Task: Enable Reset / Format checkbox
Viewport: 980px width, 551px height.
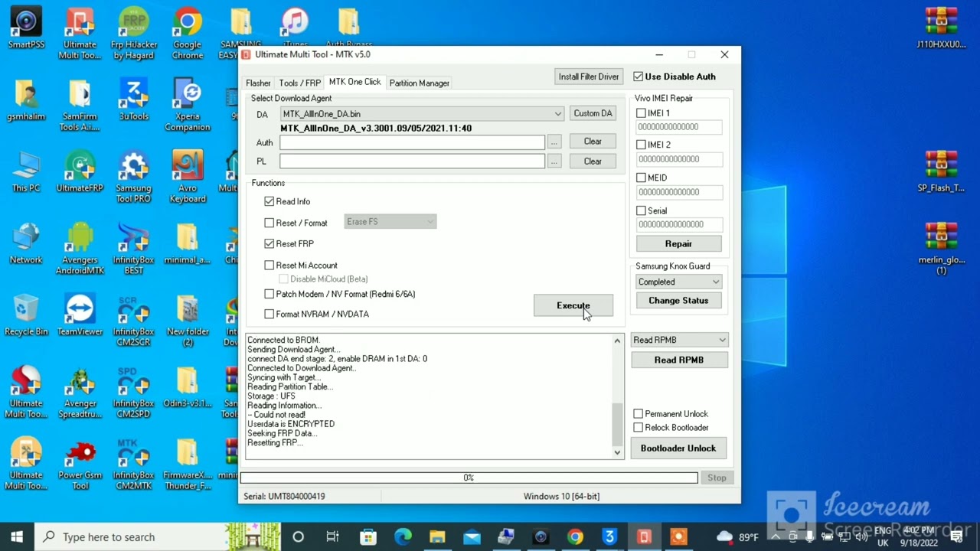Action: [x=269, y=223]
